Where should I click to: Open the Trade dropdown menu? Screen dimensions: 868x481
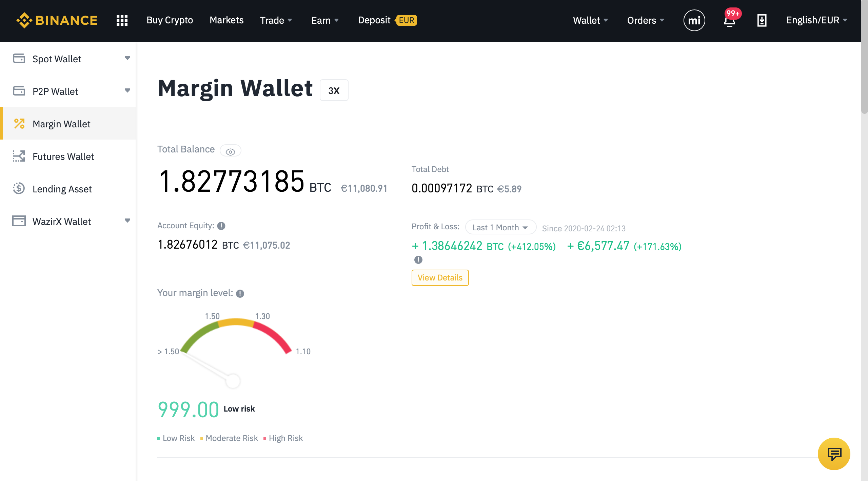276,20
